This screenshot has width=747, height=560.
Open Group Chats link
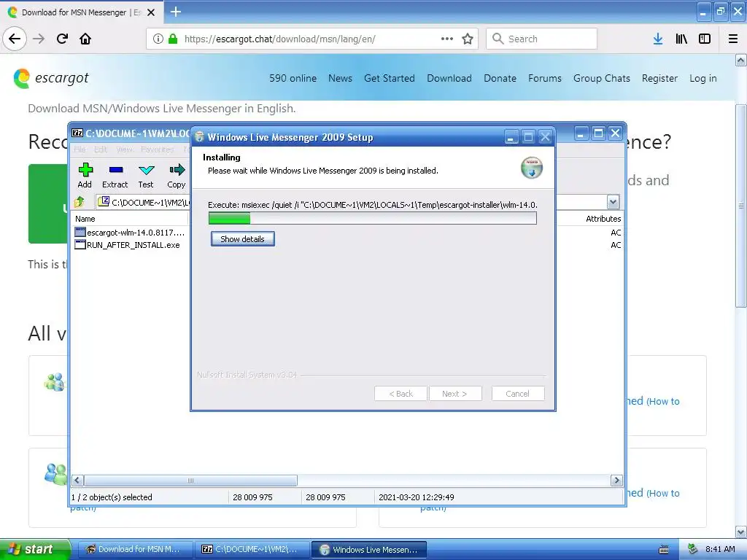(602, 78)
